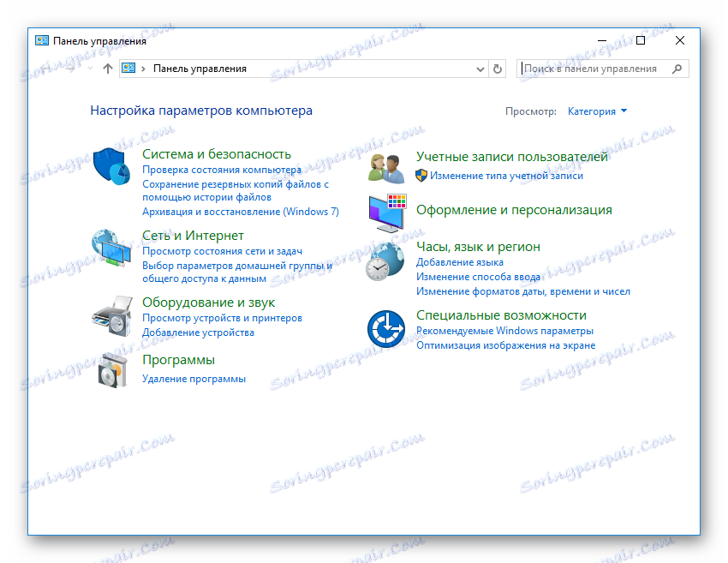
Task: Open Система и безопасность category
Action: coord(217,153)
